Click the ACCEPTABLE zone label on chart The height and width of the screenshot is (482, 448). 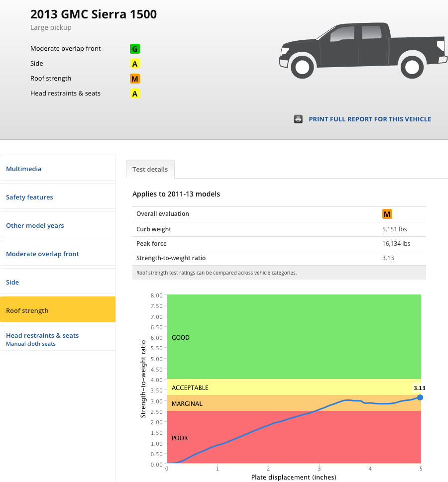pos(190,388)
